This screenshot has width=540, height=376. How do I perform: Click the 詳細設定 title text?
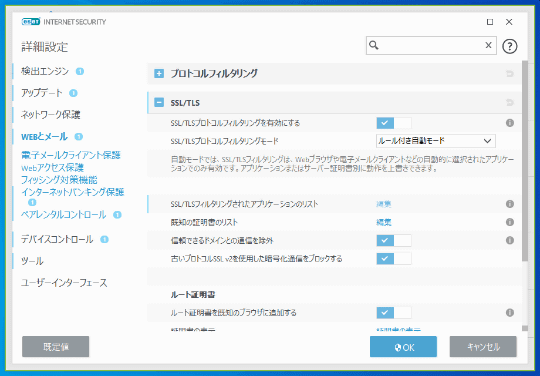[45, 47]
